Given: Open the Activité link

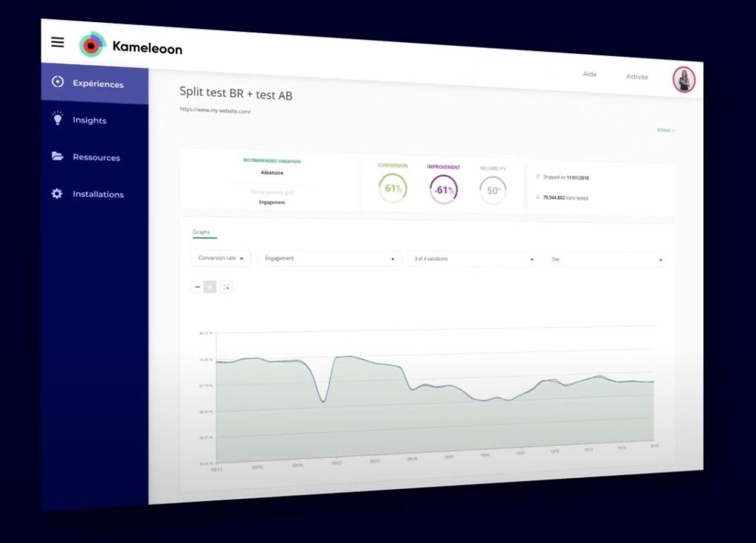Looking at the screenshot, I should click(x=637, y=77).
